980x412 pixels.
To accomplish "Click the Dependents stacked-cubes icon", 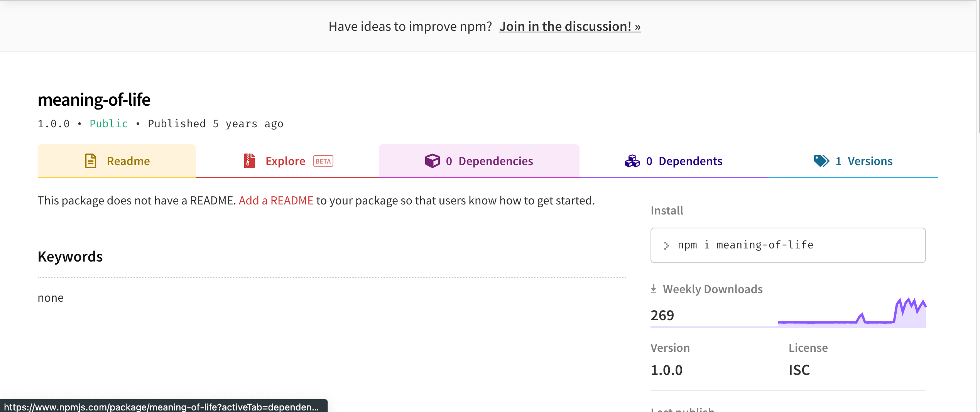I will [632, 161].
